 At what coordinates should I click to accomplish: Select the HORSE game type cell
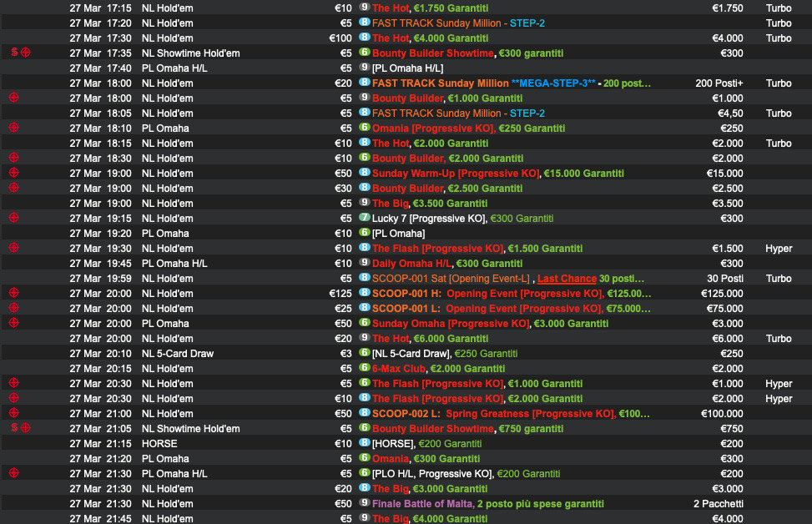pos(159,444)
